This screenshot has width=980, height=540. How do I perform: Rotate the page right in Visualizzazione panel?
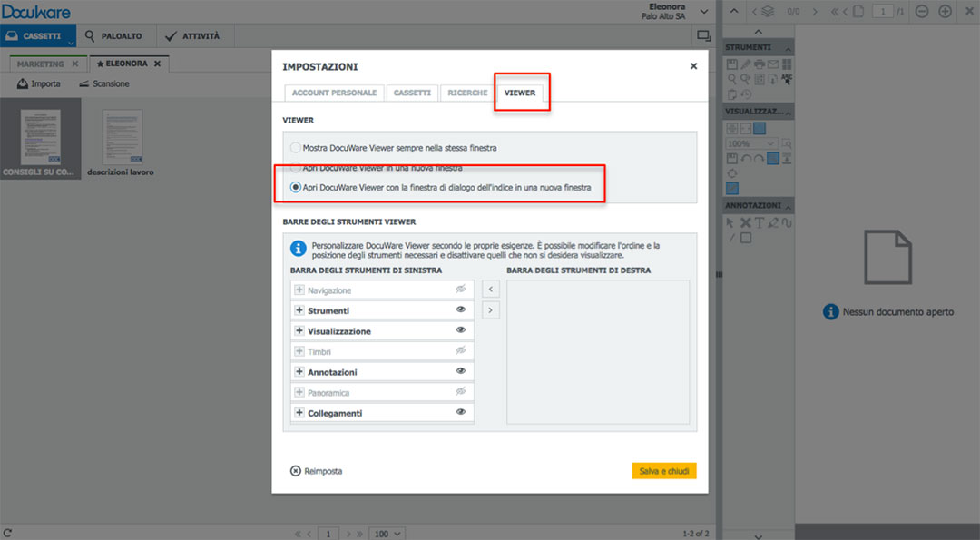point(759,159)
